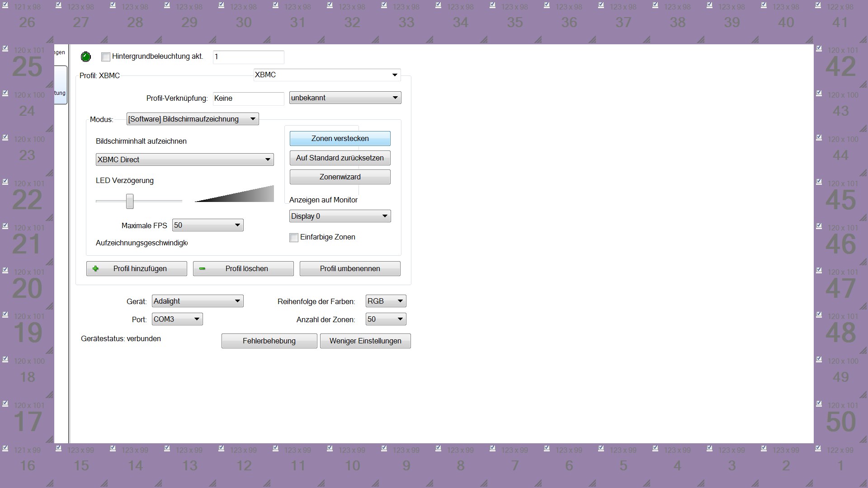
Task: Click the resize grip of zone 25
Action: (49, 84)
